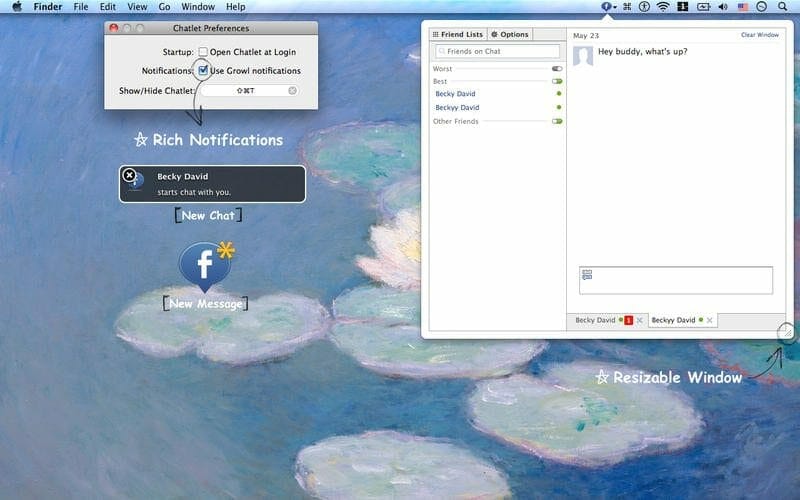Click the Chatlet Facebook menu bar icon
The height and width of the screenshot is (500, 800).
tap(607, 7)
